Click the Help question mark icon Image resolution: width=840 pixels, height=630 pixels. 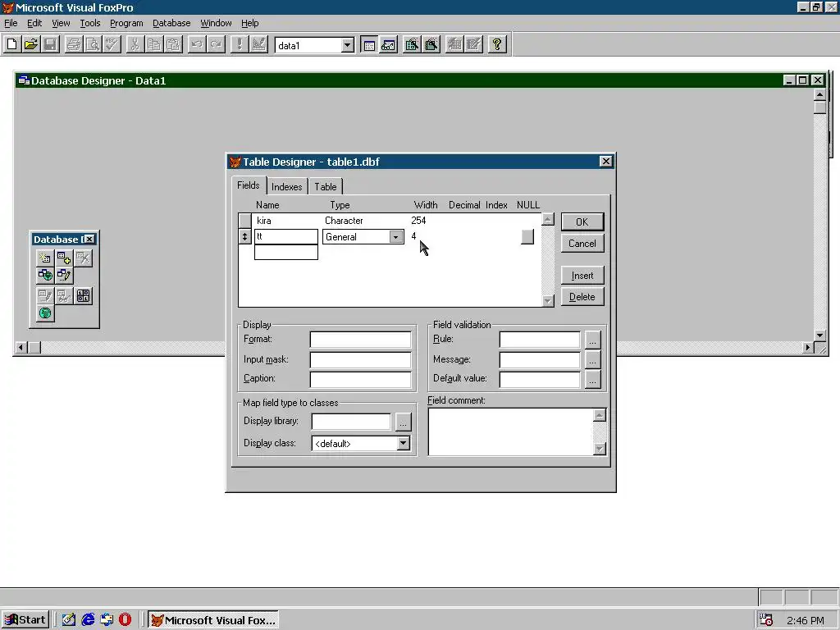coord(496,44)
